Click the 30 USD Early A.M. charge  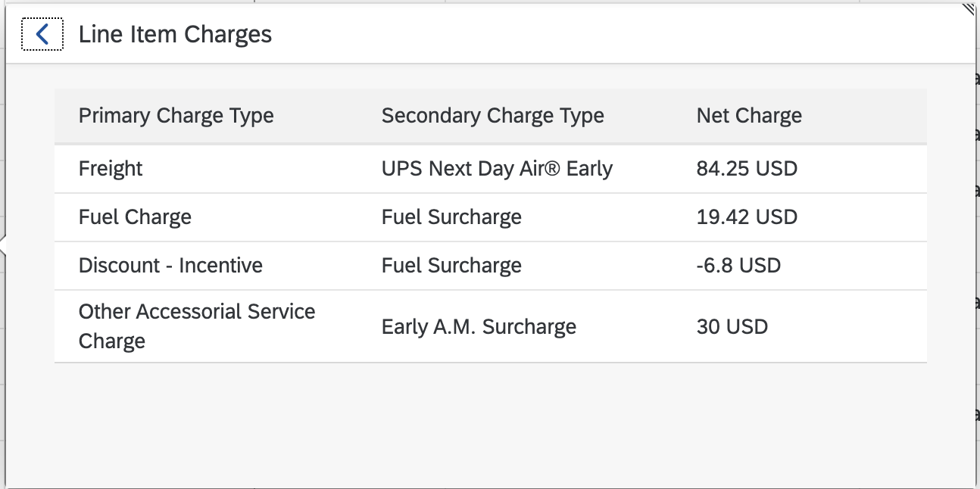(732, 326)
